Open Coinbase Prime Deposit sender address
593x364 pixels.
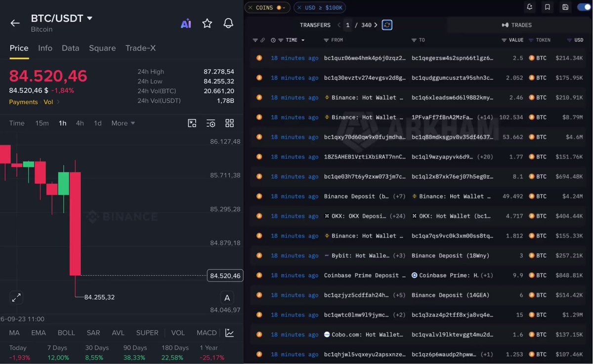coord(365,275)
